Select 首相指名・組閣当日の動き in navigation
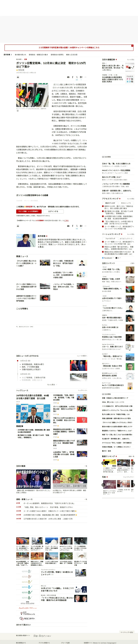Viewport: 138px width, 644px height. tap(38, 55)
